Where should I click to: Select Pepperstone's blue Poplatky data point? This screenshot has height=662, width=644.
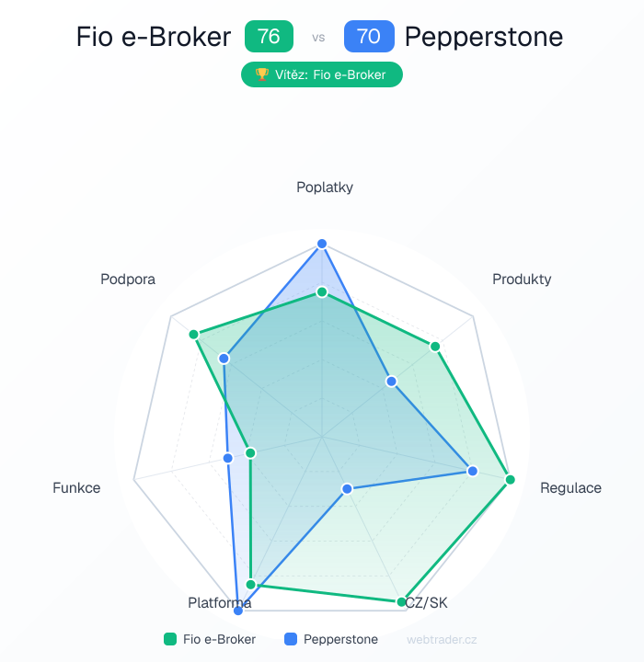(322, 244)
